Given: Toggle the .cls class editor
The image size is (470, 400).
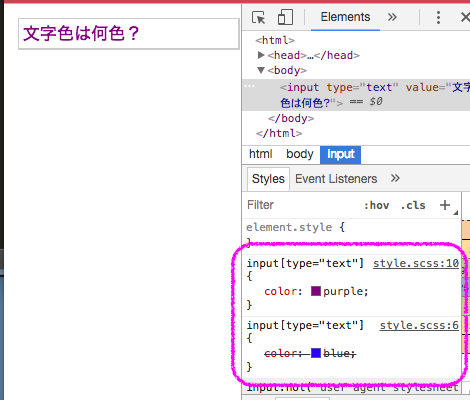Looking at the screenshot, I should pyautogui.click(x=413, y=205).
